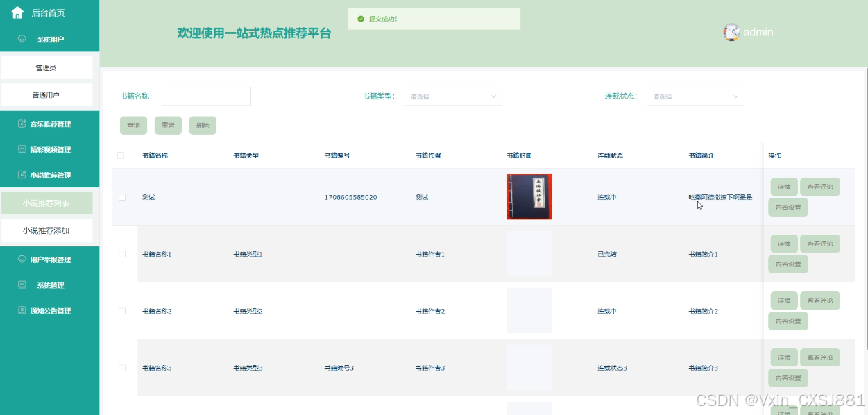Image resolution: width=868 pixels, height=415 pixels.
Task: Click the 书籍作者 column header
Action: tap(428, 155)
